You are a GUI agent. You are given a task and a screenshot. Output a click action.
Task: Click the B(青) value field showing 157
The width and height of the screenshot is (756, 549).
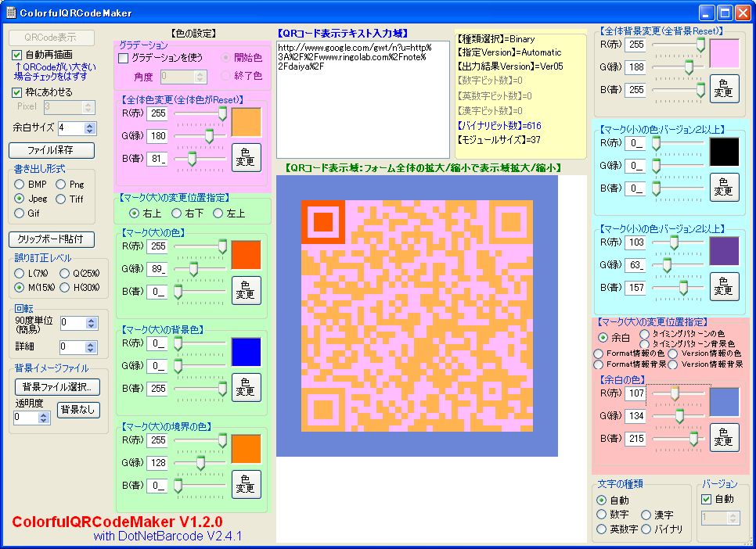click(x=636, y=288)
